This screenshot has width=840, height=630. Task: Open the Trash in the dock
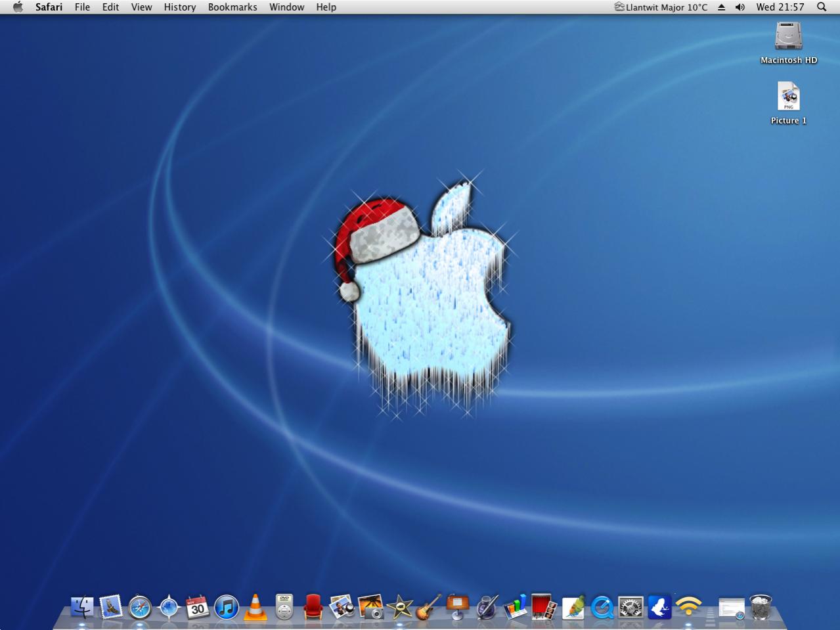[x=761, y=607]
